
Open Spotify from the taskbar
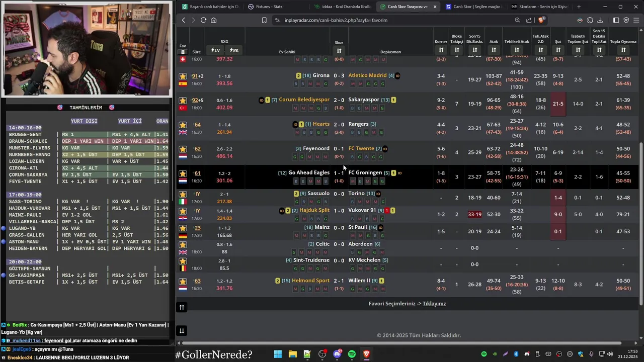click(352, 354)
